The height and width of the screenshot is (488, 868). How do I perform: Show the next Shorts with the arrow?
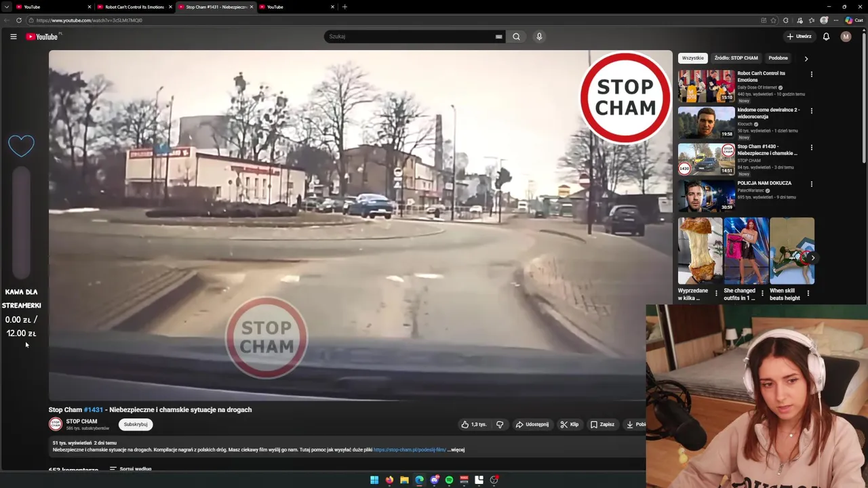pyautogui.click(x=812, y=258)
